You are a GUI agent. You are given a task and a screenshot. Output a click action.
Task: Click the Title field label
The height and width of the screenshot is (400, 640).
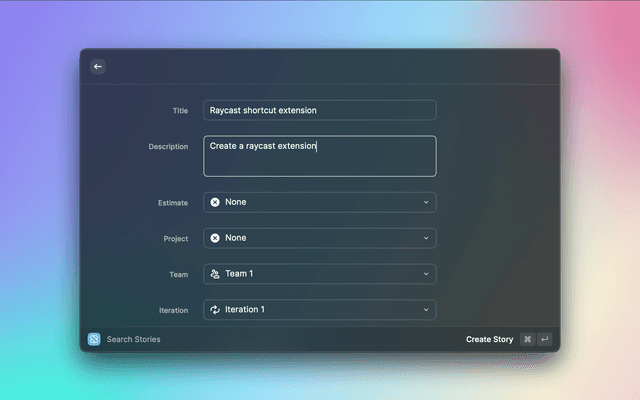[x=180, y=110]
